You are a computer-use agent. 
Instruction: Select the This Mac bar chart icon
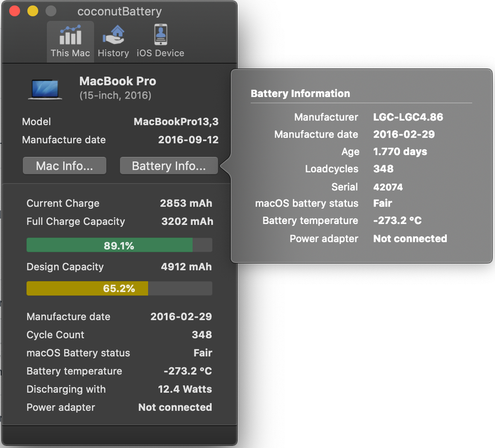[x=71, y=35]
